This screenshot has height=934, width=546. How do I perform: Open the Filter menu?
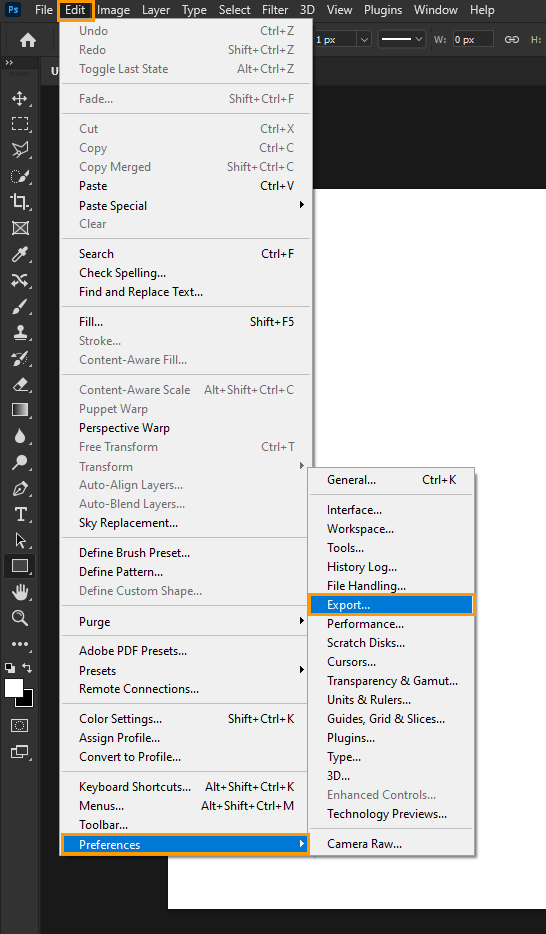[275, 10]
